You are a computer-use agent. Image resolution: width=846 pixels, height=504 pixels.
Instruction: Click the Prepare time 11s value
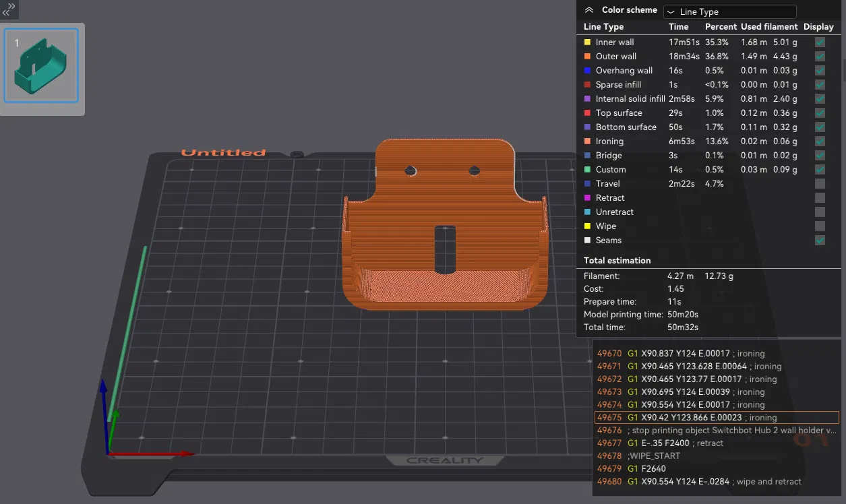coord(674,301)
